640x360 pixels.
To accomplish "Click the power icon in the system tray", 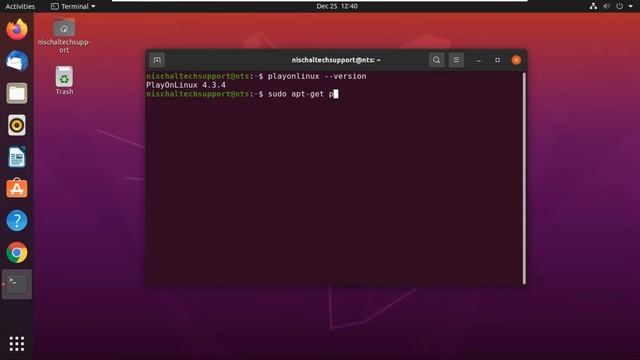I will [620, 6].
